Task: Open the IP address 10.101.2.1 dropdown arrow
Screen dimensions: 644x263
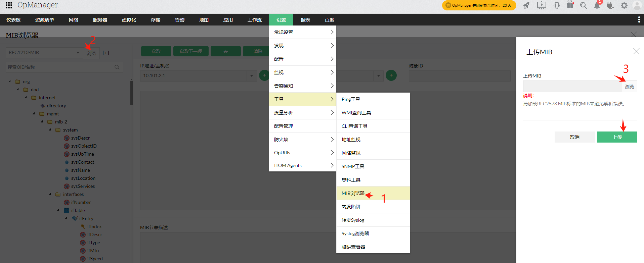Action: 252,76
